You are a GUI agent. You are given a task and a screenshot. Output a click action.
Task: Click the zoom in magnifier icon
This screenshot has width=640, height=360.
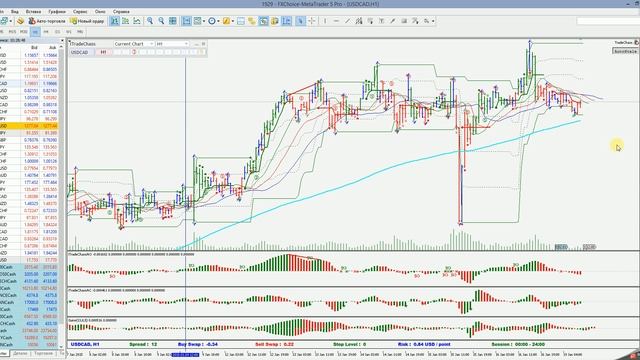pyautogui.click(x=150, y=21)
